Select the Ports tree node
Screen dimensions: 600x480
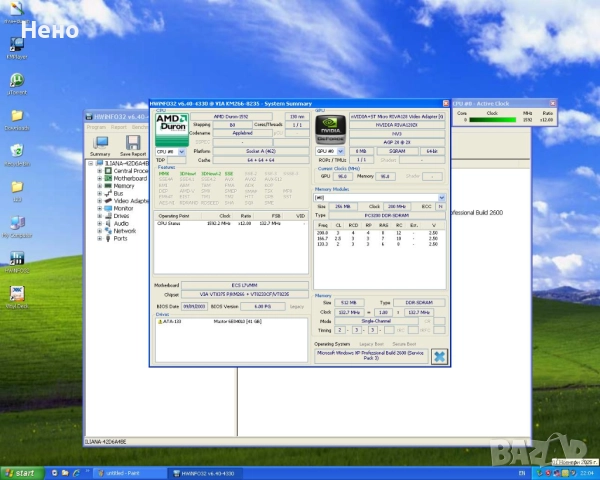[x=120, y=238]
